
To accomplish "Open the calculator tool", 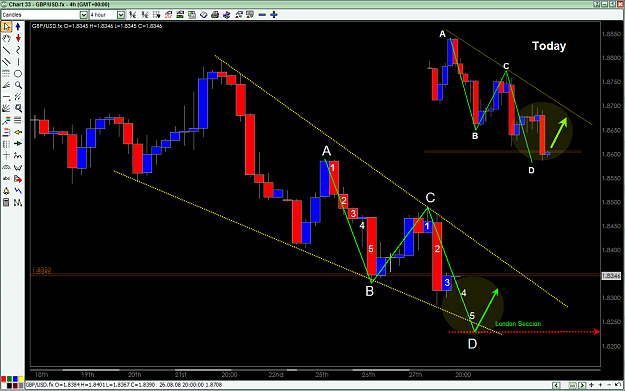I will click(6, 202).
